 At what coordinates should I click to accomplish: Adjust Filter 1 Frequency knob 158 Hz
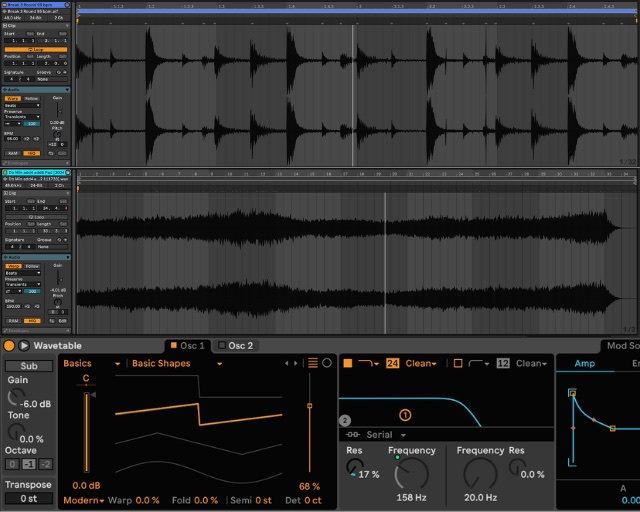(411, 474)
